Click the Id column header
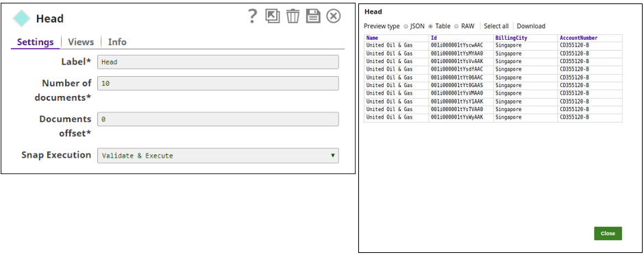This screenshot has height=255, width=644. pyautogui.click(x=461, y=38)
